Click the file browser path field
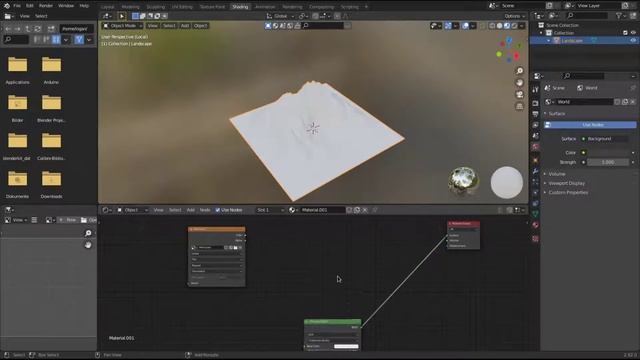Screen dimensions: 640x360 click(77, 29)
